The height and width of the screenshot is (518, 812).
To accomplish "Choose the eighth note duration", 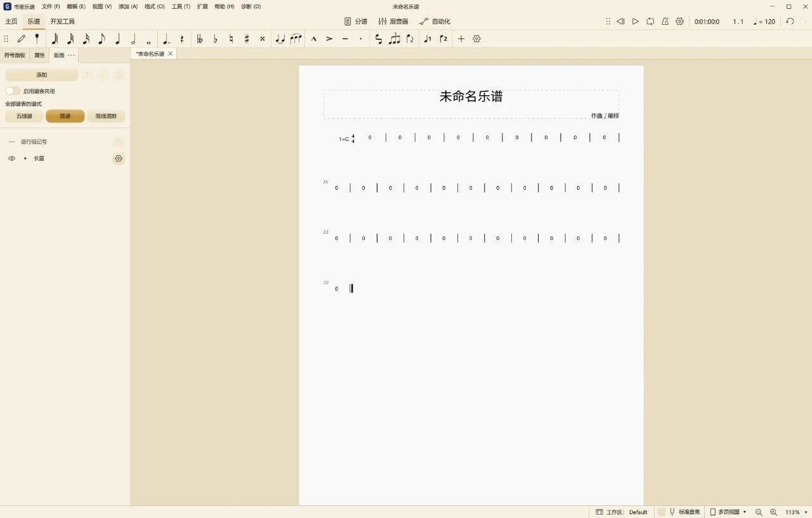I will coord(101,39).
